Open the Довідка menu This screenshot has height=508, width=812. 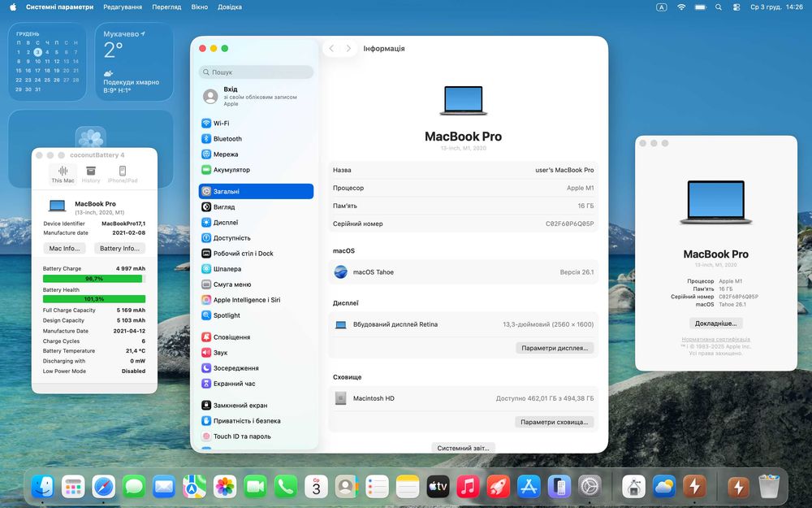click(230, 7)
